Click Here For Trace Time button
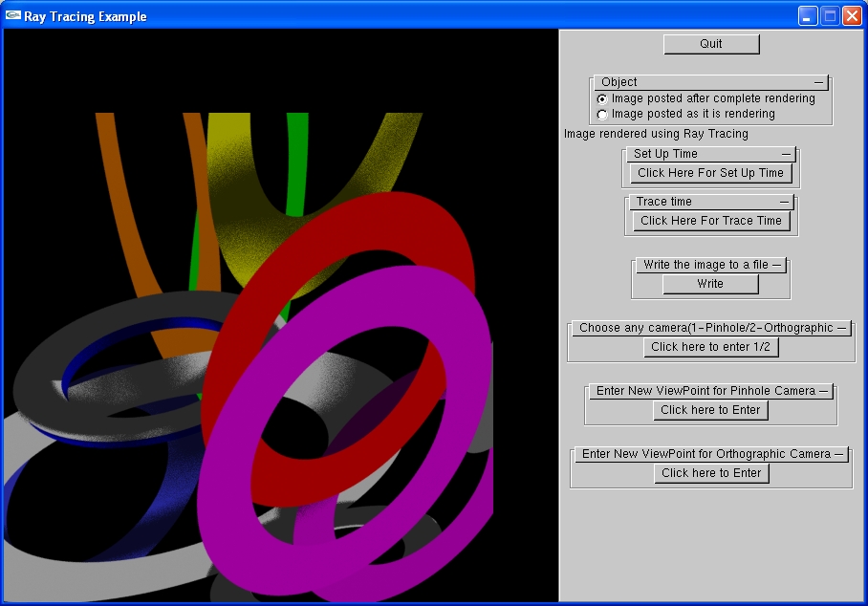The image size is (868, 606). click(711, 221)
